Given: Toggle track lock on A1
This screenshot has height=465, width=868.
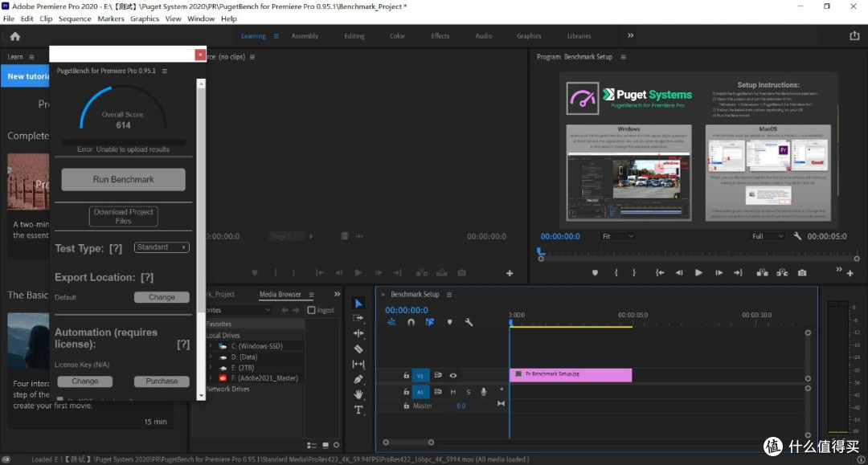Looking at the screenshot, I should click(406, 391).
